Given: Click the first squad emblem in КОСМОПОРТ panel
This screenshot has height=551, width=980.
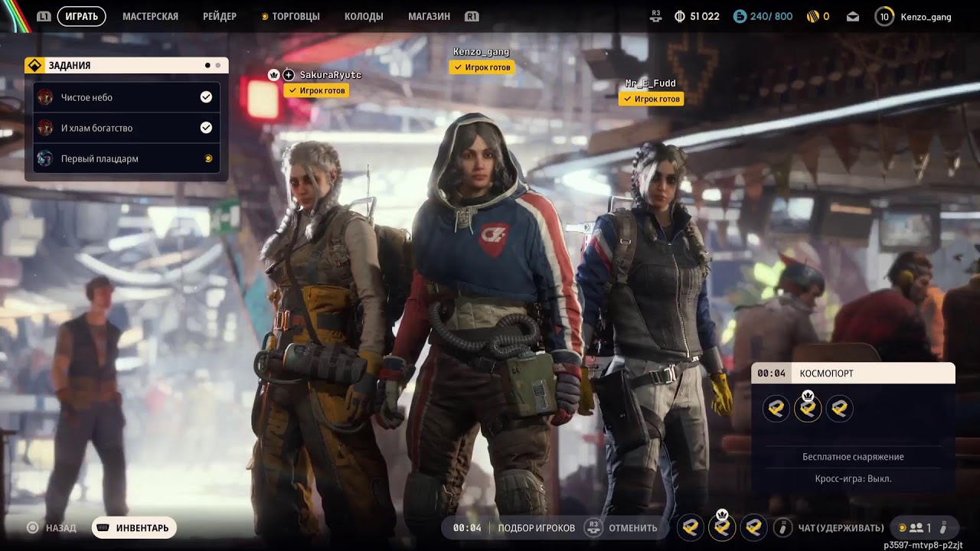Looking at the screenshot, I should 776,409.
